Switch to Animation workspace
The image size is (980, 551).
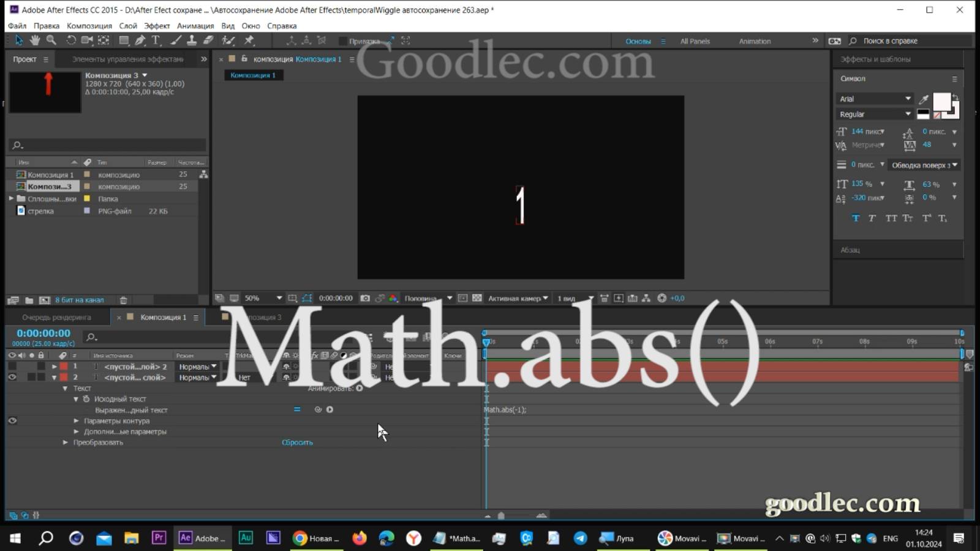755,41
